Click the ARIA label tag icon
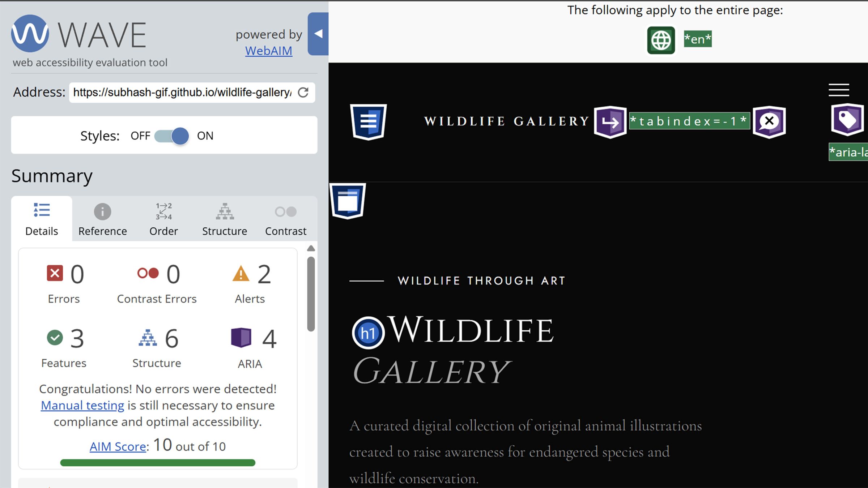Screen dimensions: 868x488 click(x=847, y=119)
